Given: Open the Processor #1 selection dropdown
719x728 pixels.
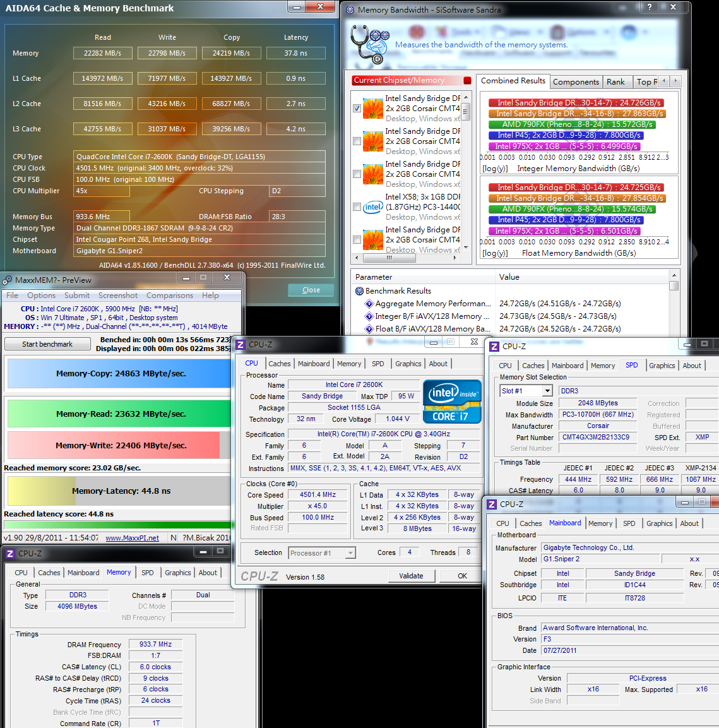Looking at the screenshot, I should pos(350,553).
